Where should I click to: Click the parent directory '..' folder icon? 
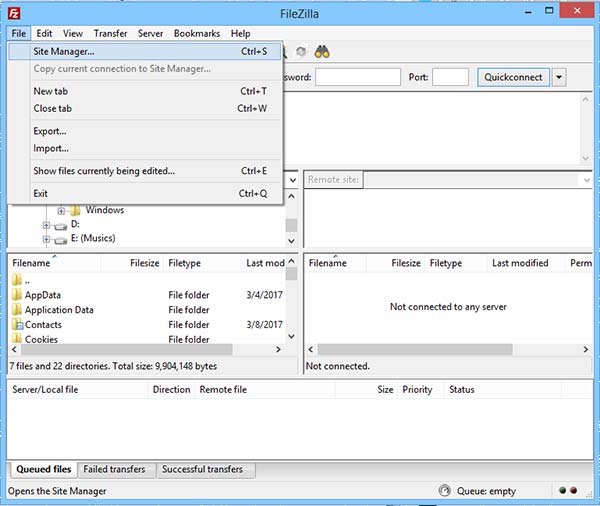[x=16, y=280]
